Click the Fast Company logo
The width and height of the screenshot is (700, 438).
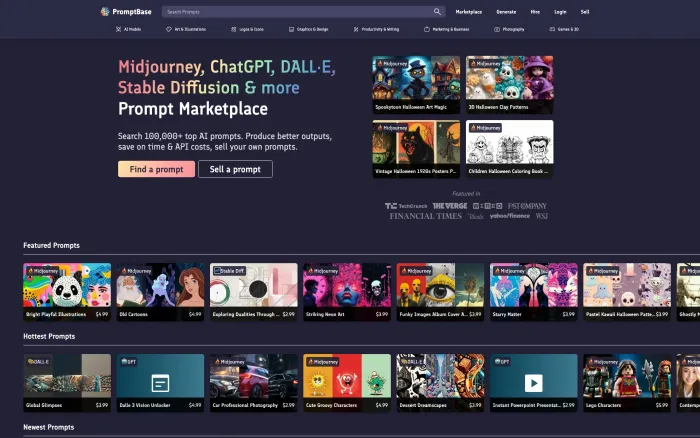click(527, 206)
